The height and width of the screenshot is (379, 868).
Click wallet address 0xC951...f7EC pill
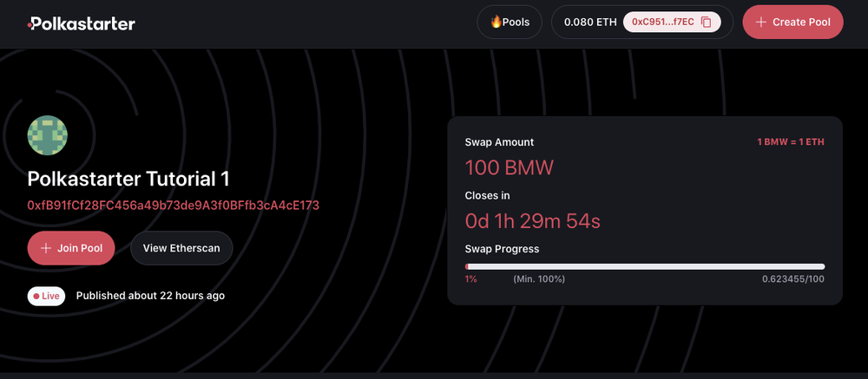pyautogui.click(x=672, y=23)
